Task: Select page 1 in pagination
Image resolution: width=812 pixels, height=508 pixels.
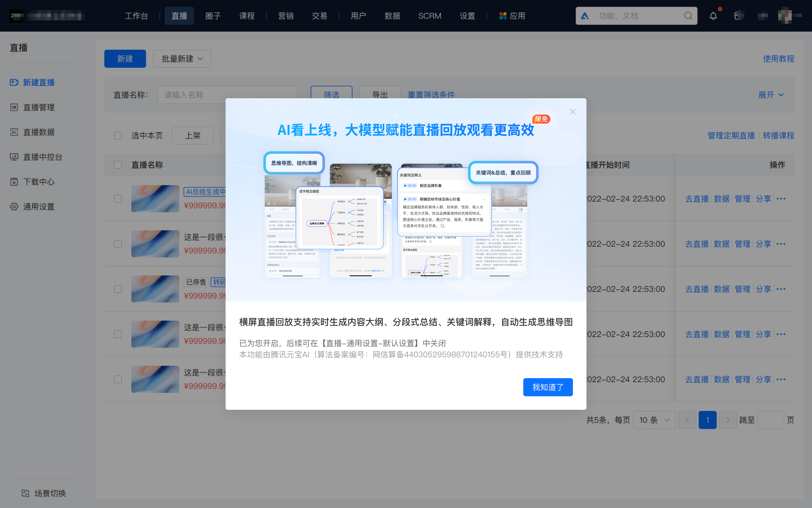Action: (x=708, y=420)
